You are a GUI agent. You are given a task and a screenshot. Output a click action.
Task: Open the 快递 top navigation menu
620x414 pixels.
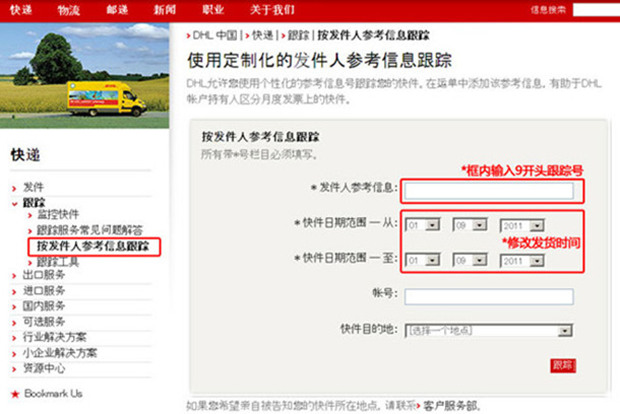pyautogui.click(x=21, y=9)
